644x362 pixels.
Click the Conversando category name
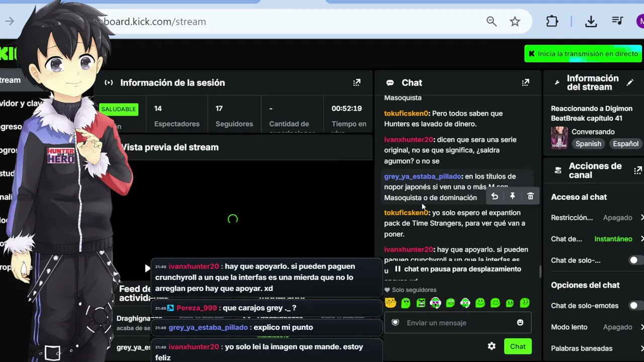coord(593,132)
